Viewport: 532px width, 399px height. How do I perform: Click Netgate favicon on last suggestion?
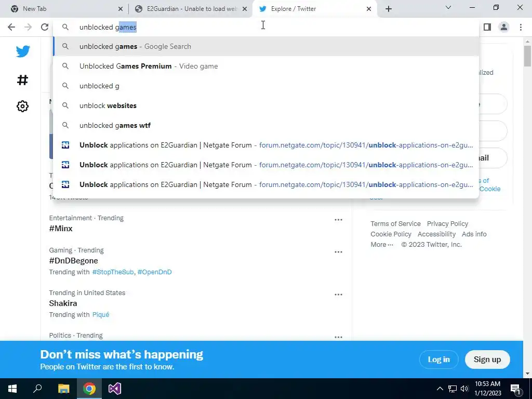click(x=65, y=184)
